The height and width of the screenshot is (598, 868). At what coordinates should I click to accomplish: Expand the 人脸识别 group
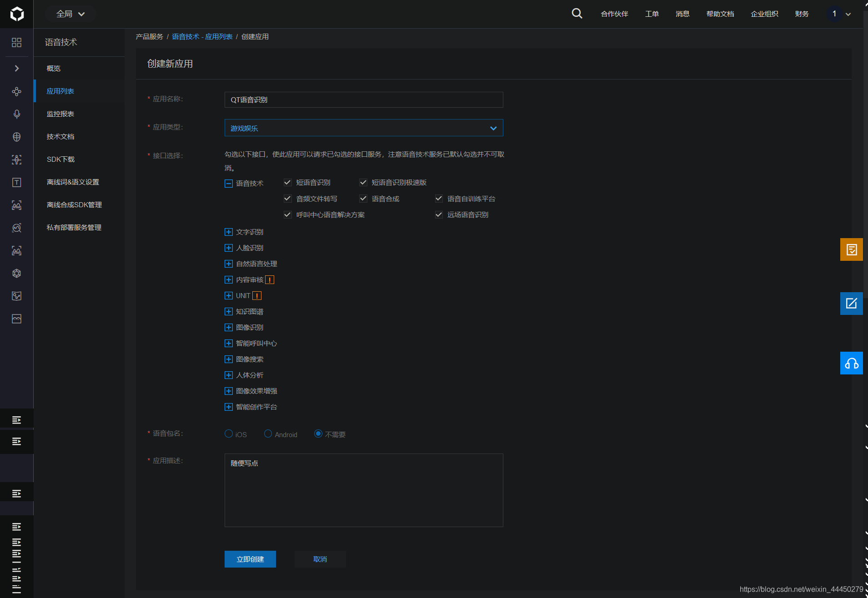pyautogui.click(x=229, y=248)
